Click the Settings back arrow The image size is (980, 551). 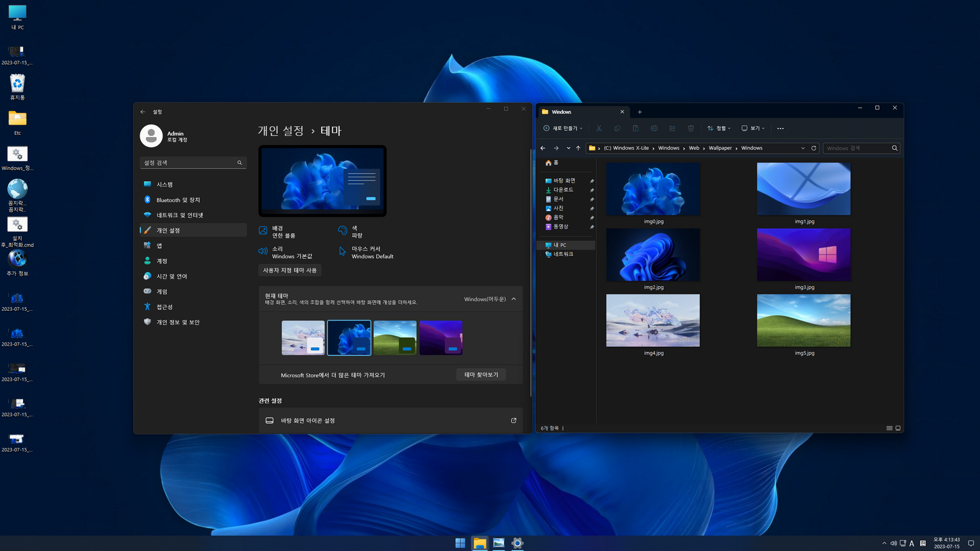[x=143, y=112]
